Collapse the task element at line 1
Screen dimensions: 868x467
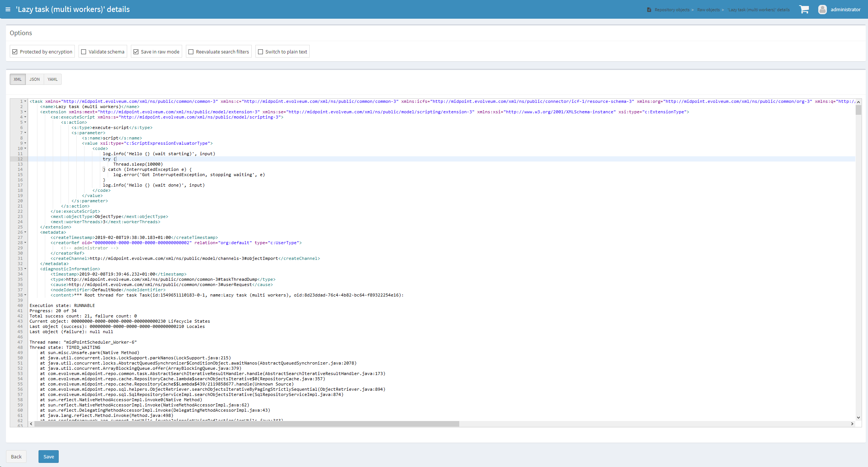coord(25,101)
